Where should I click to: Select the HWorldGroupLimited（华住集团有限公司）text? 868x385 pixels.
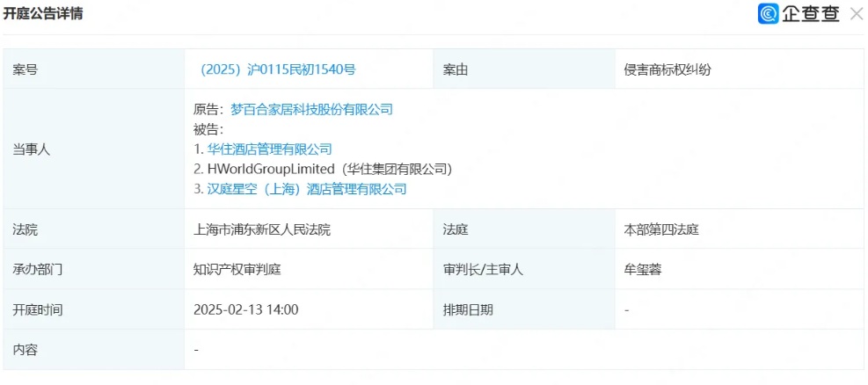pos(330,170)
